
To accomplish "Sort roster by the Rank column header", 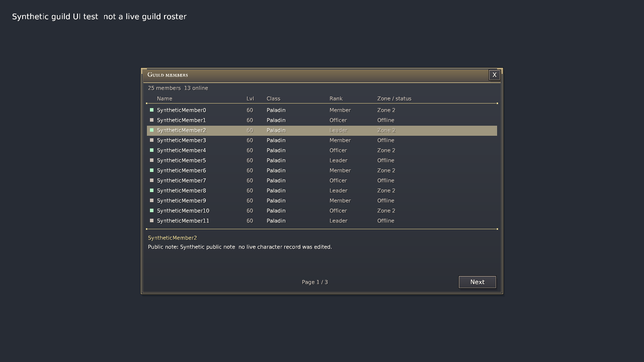I will coord(336,99).
